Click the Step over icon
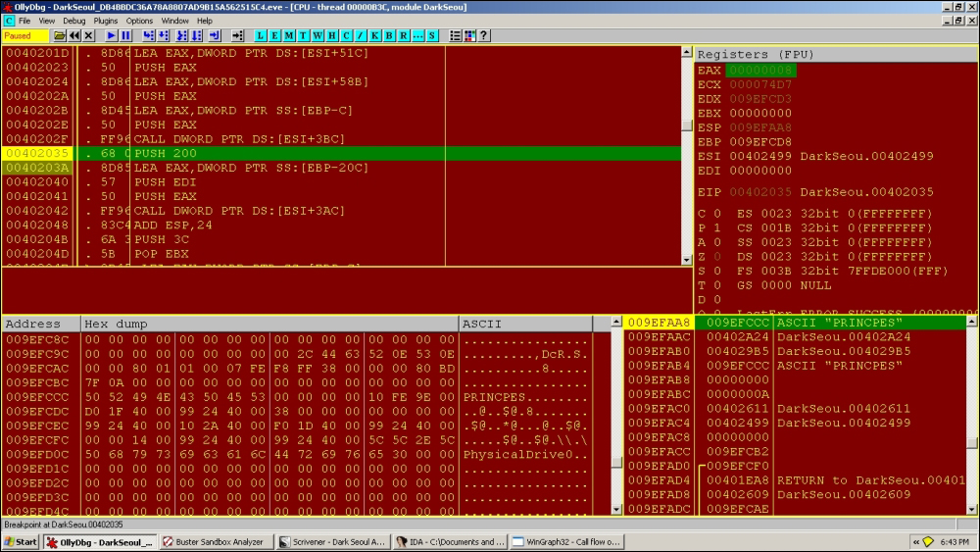The height and width of the screenshot is (552, 980). click(x=164, y=35)
